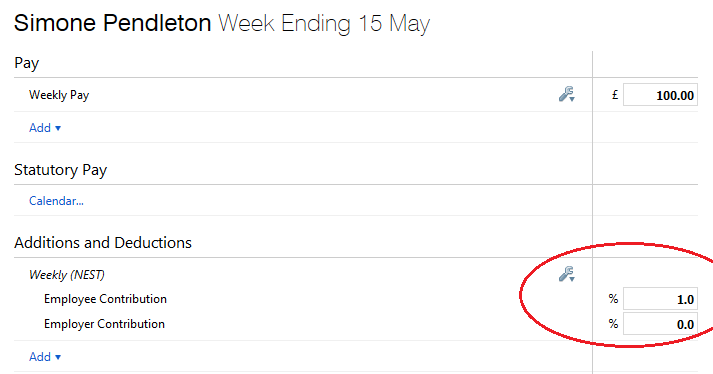Click the % symbol beside Employer Contribution value
This screenshot has height=374, width=713.
coord(613,324)
